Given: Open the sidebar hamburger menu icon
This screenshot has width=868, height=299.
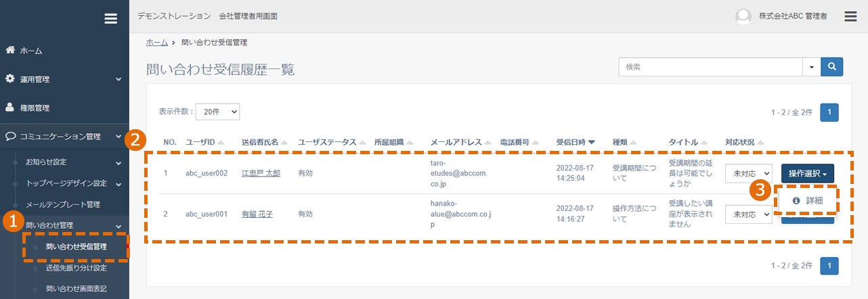Looking at the screenshot, I should click(x=111, y=19).
